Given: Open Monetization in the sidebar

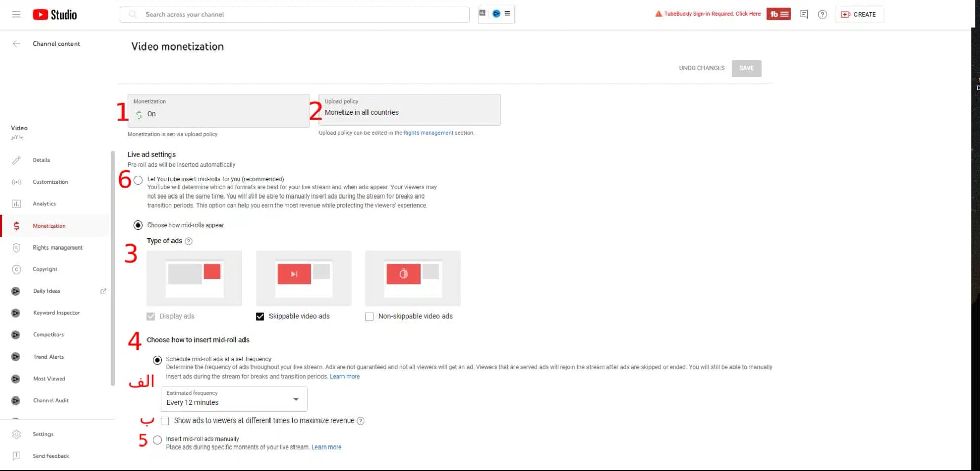Looking at the screenshot, I should point(49,226).
